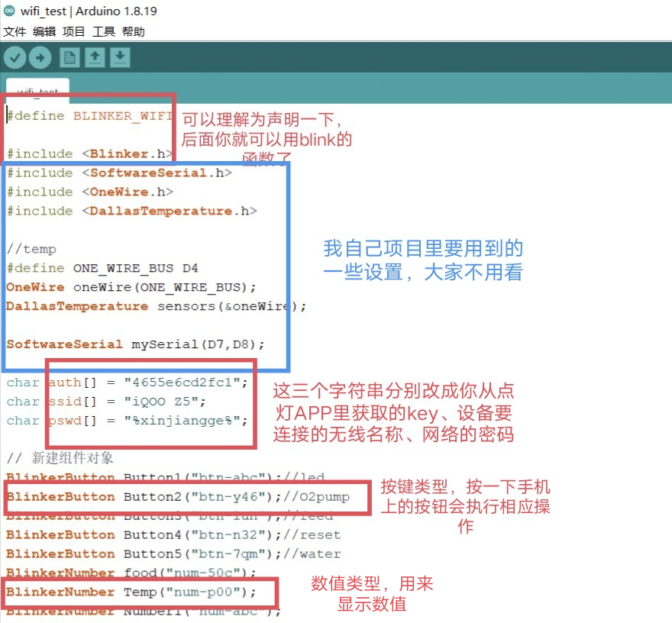Viewport: 672px width, 623px height.
Task: Click the Button2("btn-y46") //O2pump line
Action: 178,497
